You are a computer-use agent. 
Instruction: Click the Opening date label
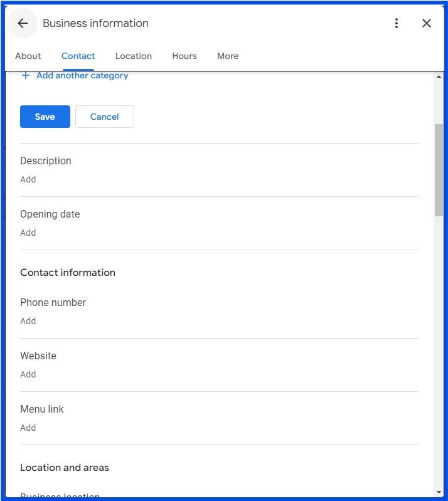[x=50, y=214]
